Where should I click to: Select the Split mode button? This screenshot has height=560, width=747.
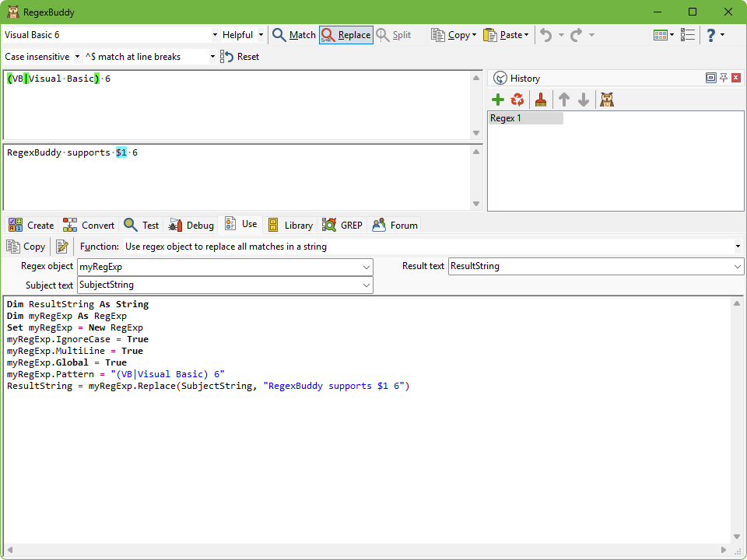[393, 35]
